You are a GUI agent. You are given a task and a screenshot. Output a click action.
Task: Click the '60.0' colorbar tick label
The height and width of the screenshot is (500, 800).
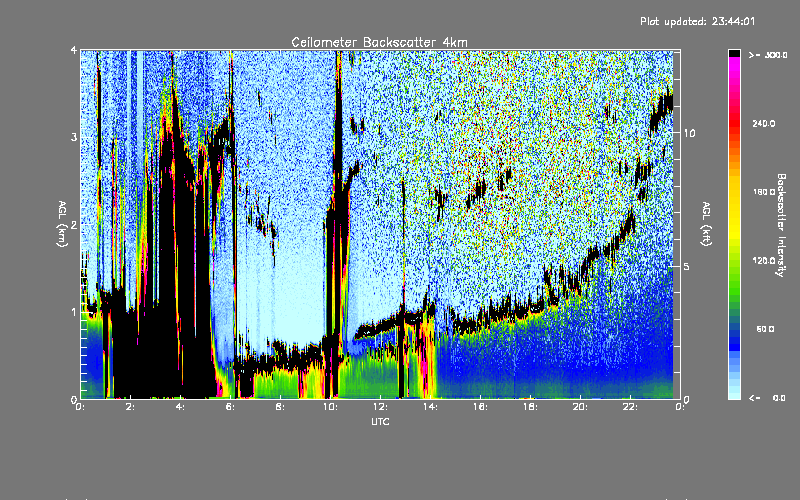tap(765, 329)
